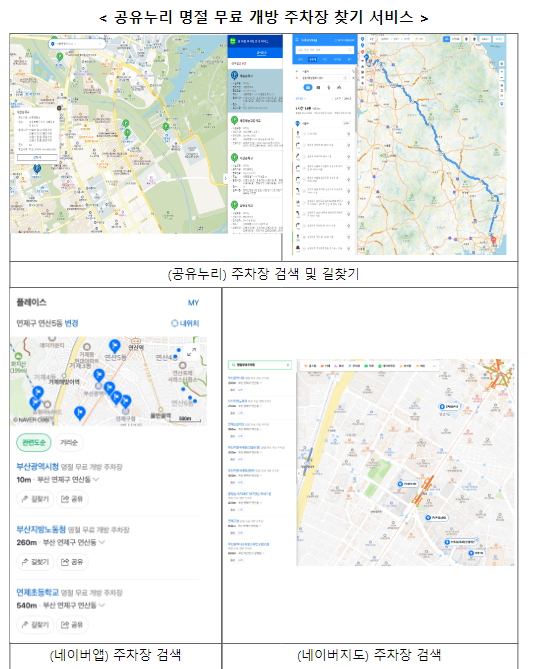Click 길찾기 under 부산광역시청
Viewport: 539px width, 669px height.
pyautogui.click(x=35, y=499)
